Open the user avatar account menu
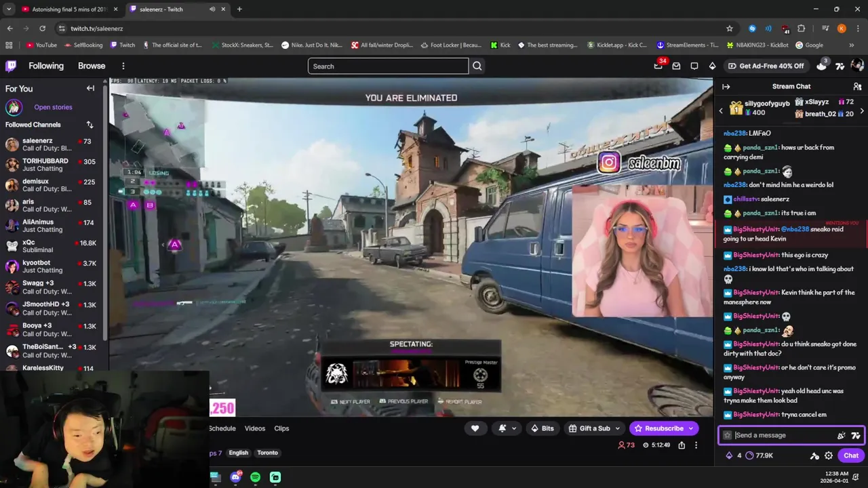This screenshot has height=488, width=868. [x=857, y=65]
